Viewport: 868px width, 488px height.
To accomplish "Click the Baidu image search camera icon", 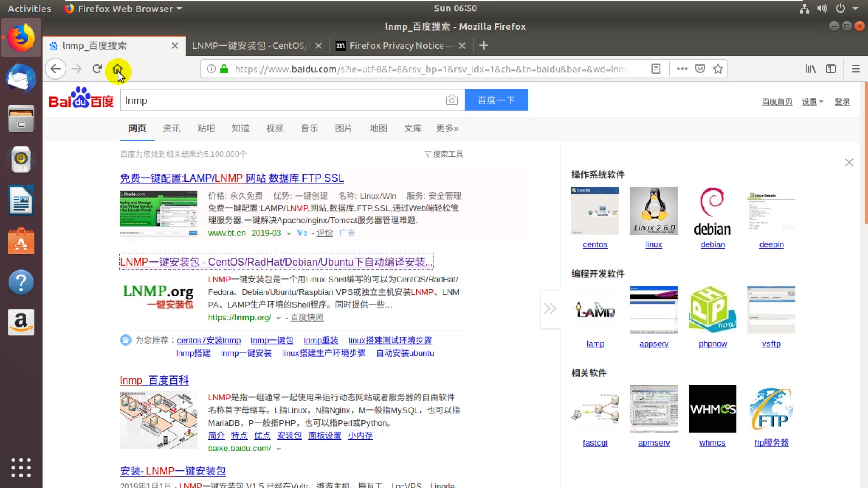I will click(x=452, y=100).
